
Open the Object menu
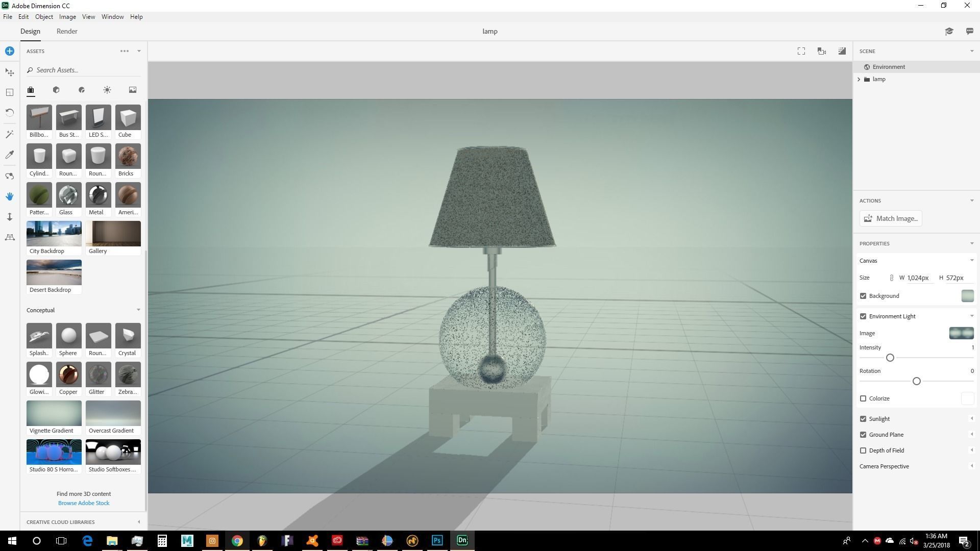tap(44, 17)
